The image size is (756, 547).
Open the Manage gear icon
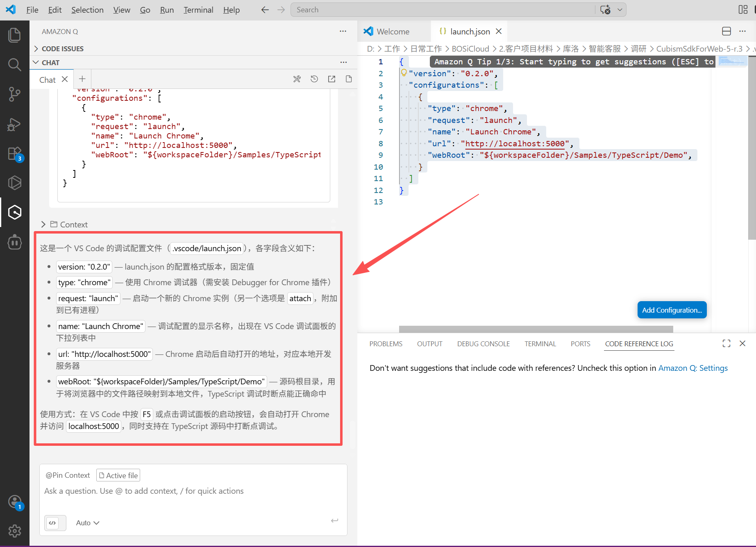[x=14, y=531]
